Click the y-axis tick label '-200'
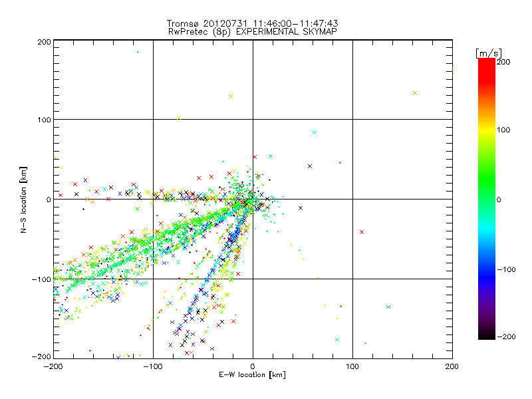The width and height of the screenshot is (532, 399). click(41, 357)
